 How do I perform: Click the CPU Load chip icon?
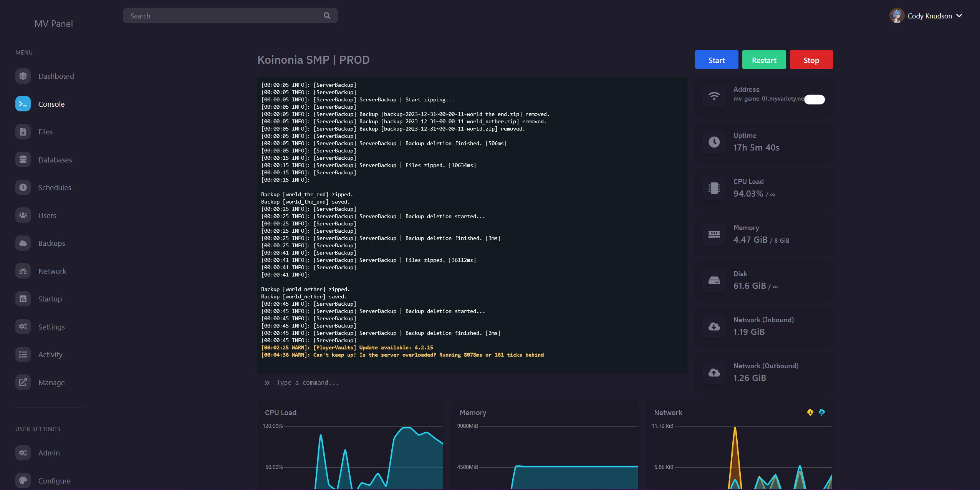click(714, 188)
